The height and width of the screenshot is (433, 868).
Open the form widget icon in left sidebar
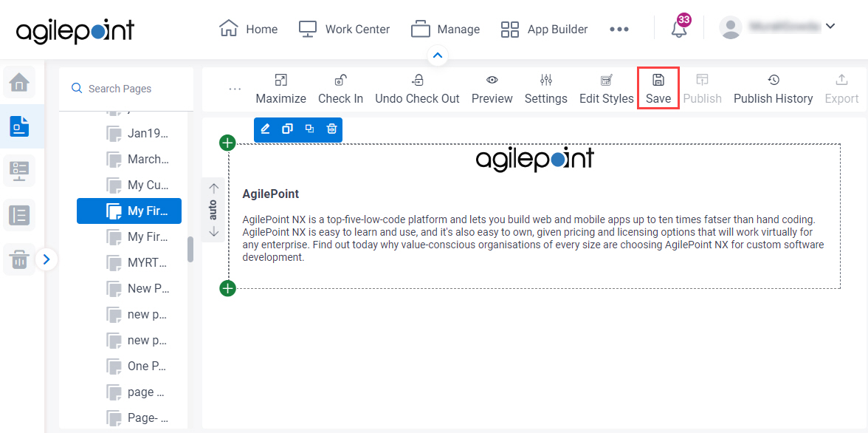[19, 171]
